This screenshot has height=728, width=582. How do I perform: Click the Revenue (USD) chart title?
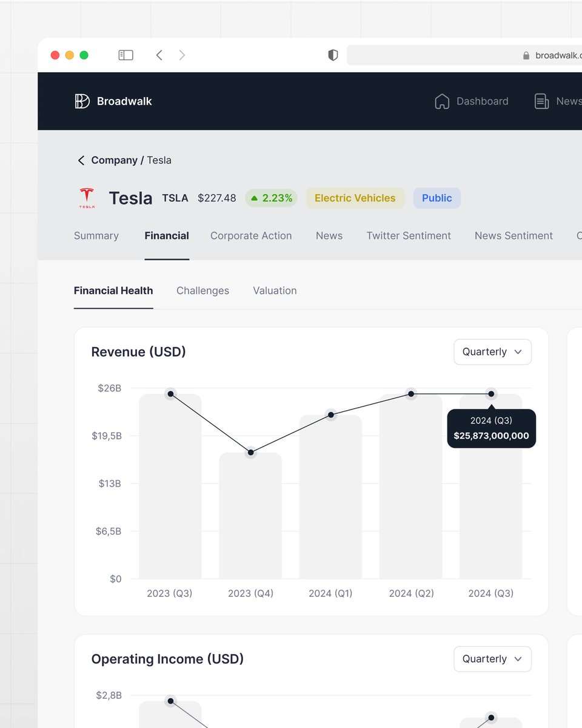coord(138,352)
